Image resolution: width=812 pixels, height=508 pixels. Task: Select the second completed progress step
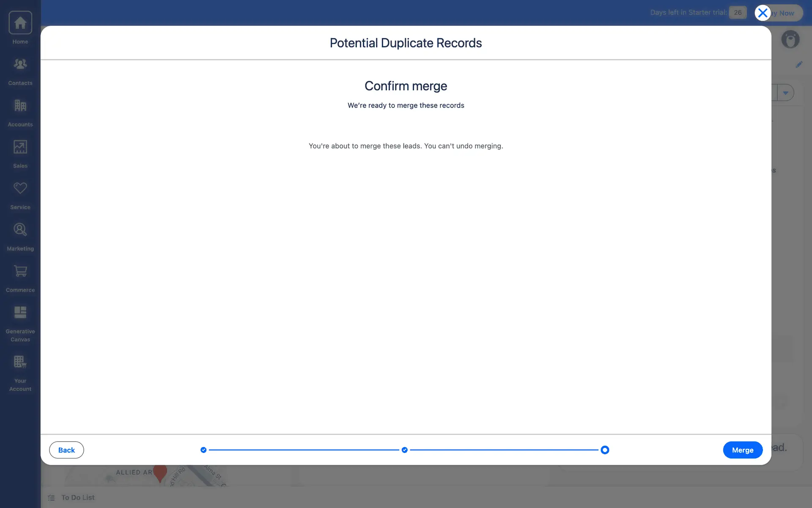coord(405,450)
